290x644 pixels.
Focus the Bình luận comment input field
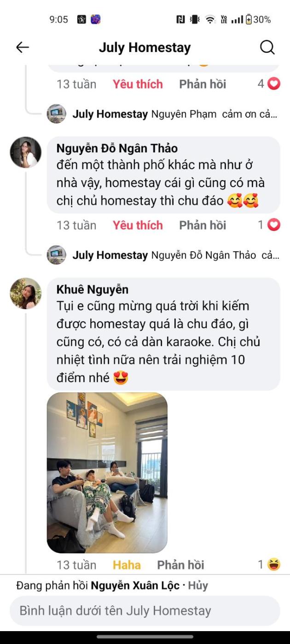(x=145, y=611)
